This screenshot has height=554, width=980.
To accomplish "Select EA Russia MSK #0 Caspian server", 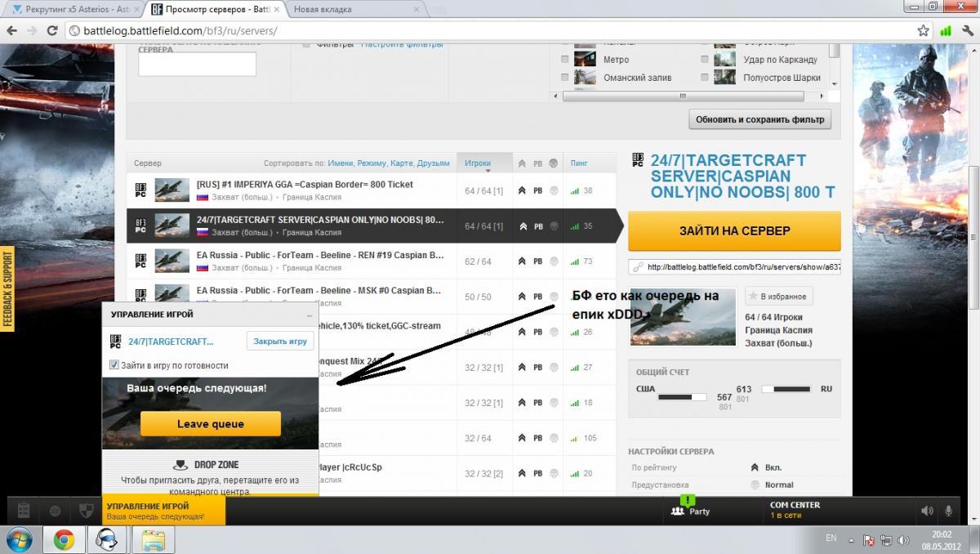I will tap(372, 296).
